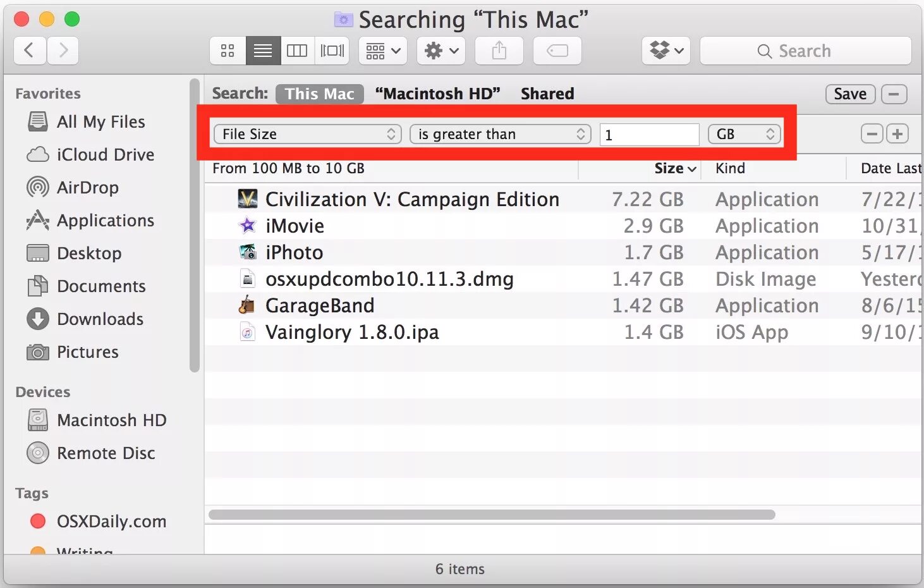Click the iMovie star icon
The width and height of the screenshot is (924, 588).
pyautogui.click(x=247, y=225)
